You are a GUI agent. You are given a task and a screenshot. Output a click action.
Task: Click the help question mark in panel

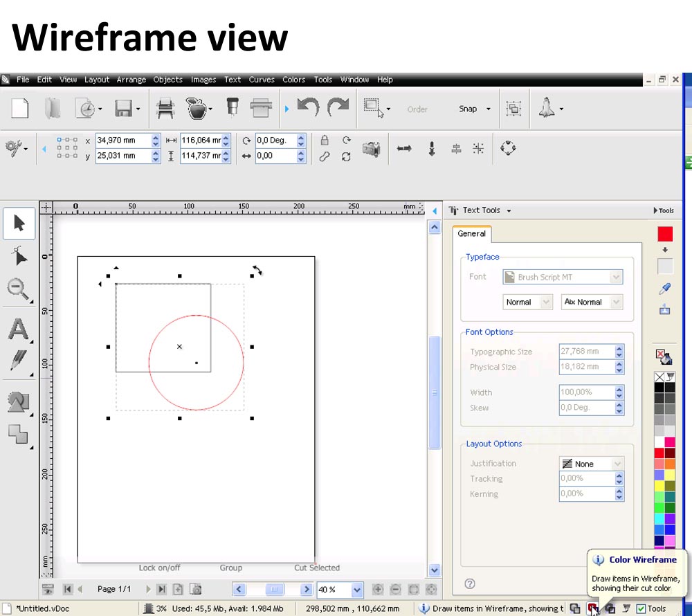coord(470,583)
